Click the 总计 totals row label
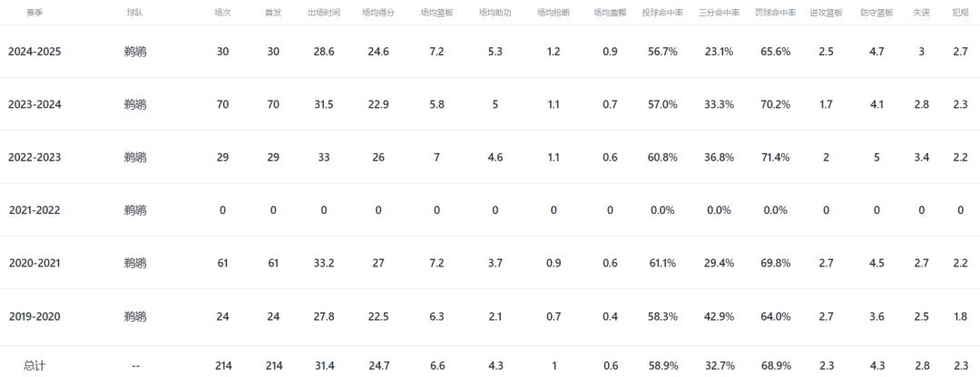This screenshot has height=377, width=980. coord(34,365)
